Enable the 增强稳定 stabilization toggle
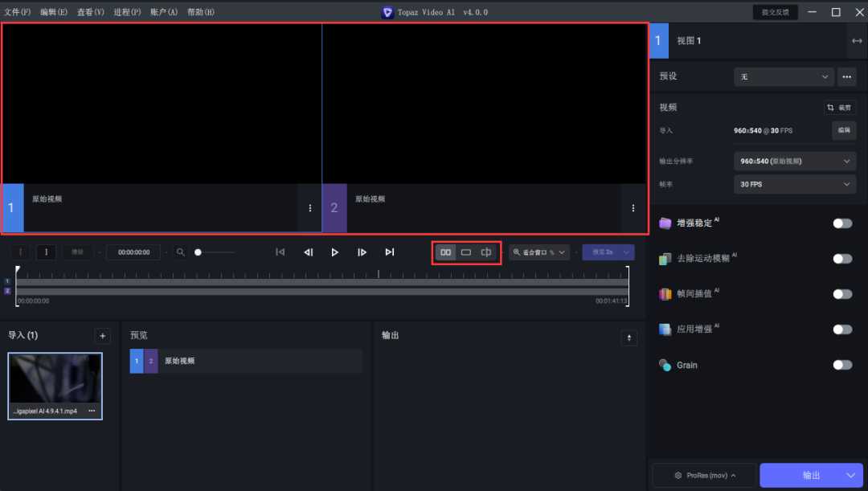 coord(841,223)
